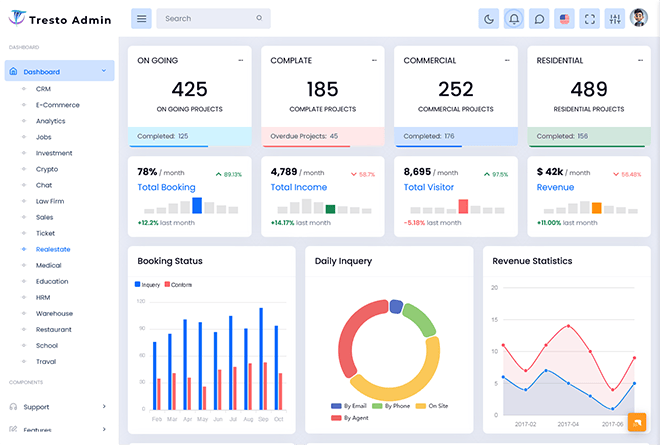Screen dimensions: 660x445
Task: Click the orange floating button at bottom right
Action: click(636, 422)
